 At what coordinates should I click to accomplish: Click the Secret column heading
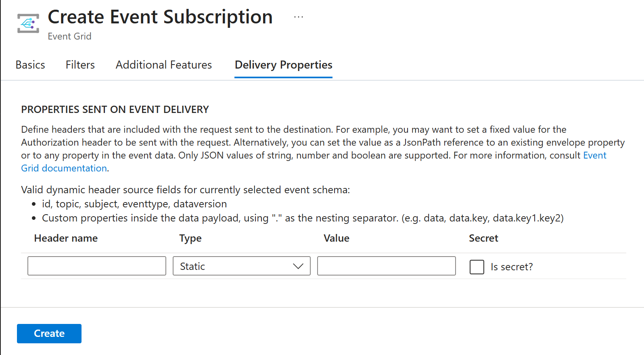(483, 238)
